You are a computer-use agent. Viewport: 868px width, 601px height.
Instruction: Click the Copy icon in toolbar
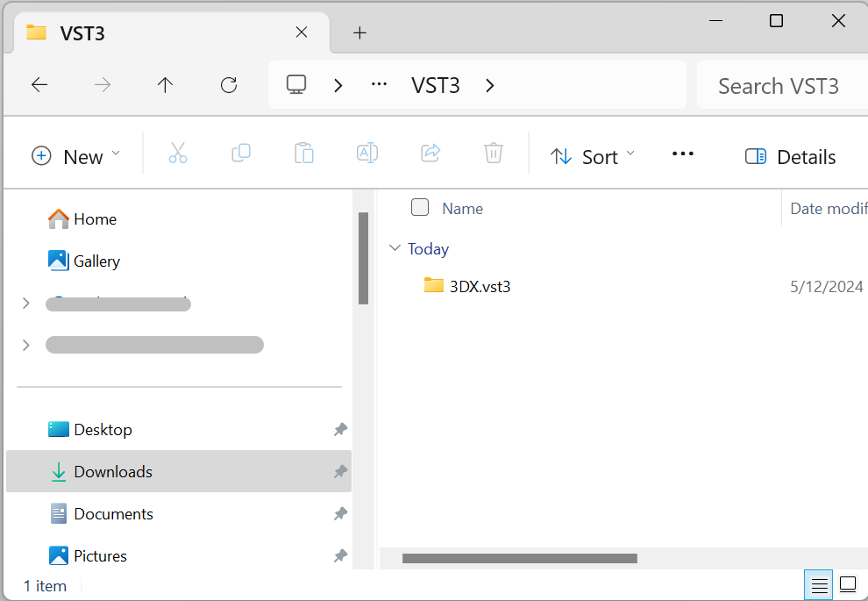(241, 154)
